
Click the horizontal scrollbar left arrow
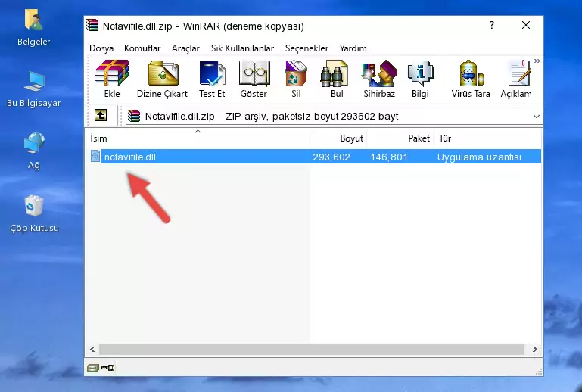tap(92, 349)
